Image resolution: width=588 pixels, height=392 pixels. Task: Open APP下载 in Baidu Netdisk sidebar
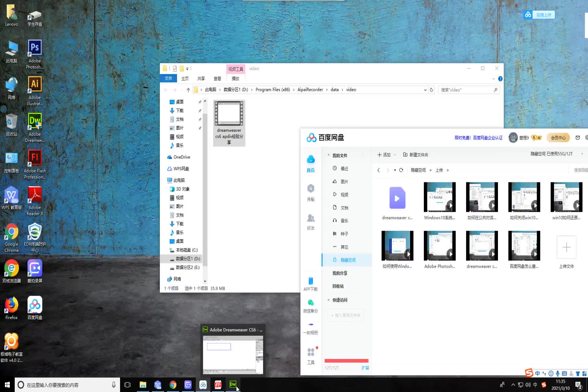click(x=311, y=284)
